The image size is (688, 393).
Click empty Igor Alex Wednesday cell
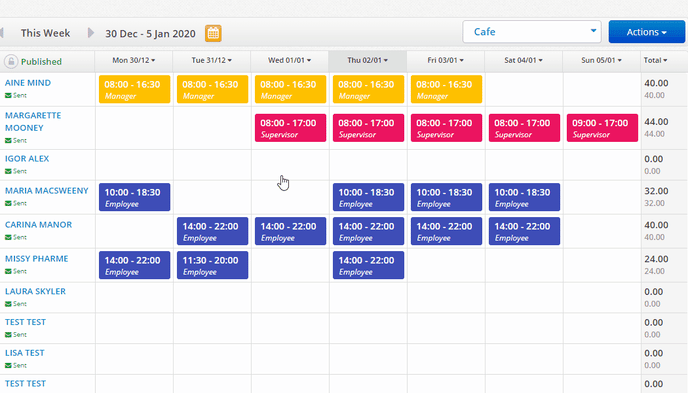(x=290, y=165)
